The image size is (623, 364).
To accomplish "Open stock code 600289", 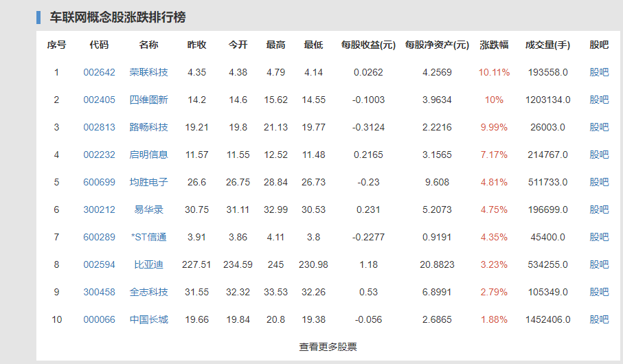I will coord(99,237).
